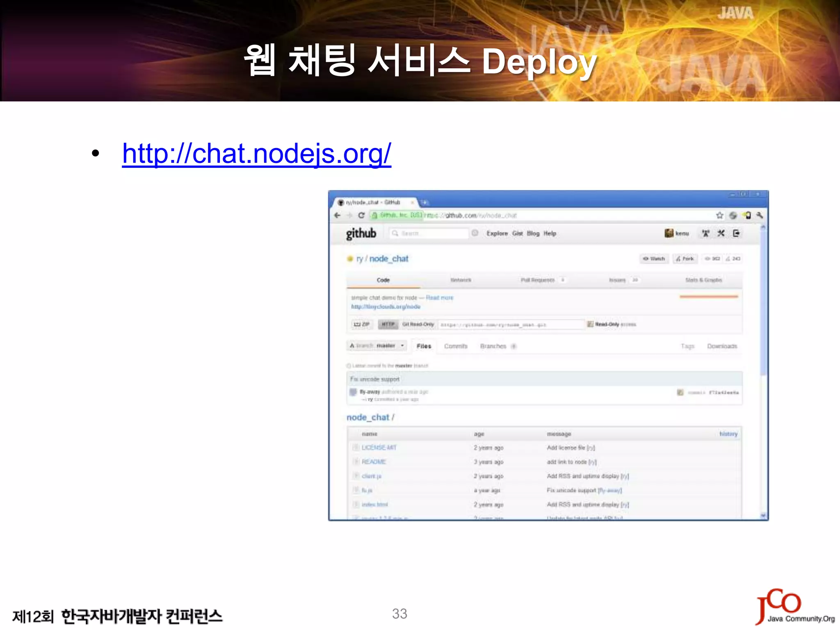Select the Branches subtab
The image size is (840, 630).
click(498, 346)
